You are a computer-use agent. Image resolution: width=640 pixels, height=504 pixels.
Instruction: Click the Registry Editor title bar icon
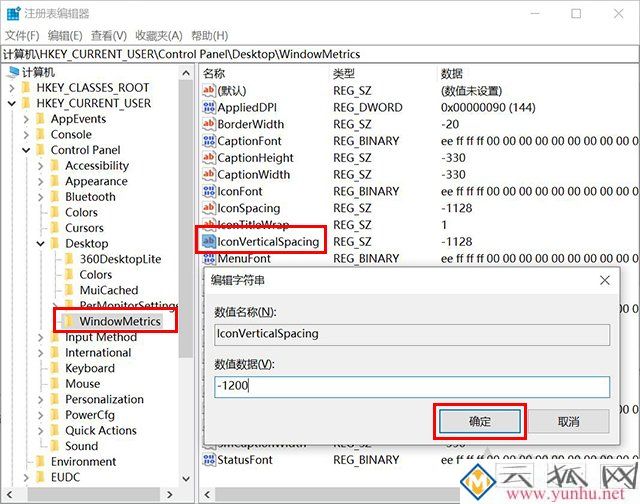click(10, 13)
